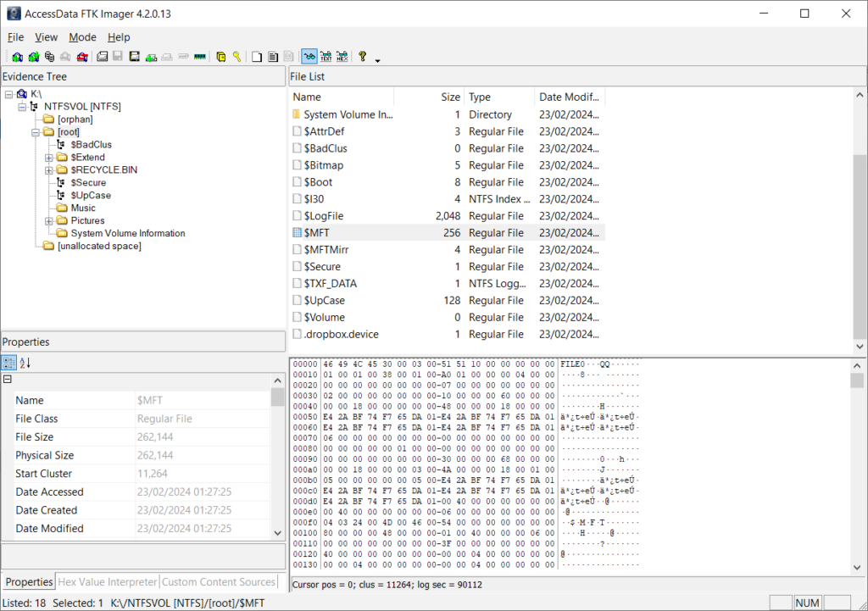Click the Start Cluster value 11,264

click(x=153, y=474)
